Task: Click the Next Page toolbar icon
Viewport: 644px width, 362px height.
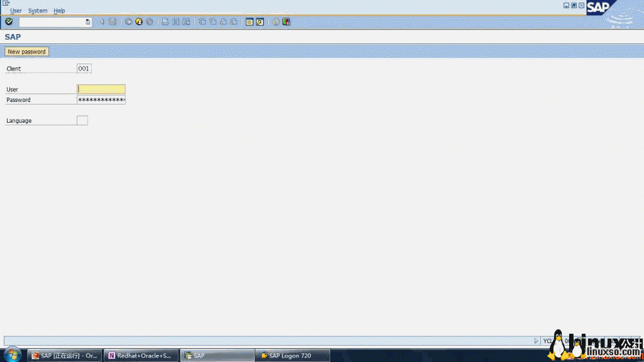Action: pos(223,22)
